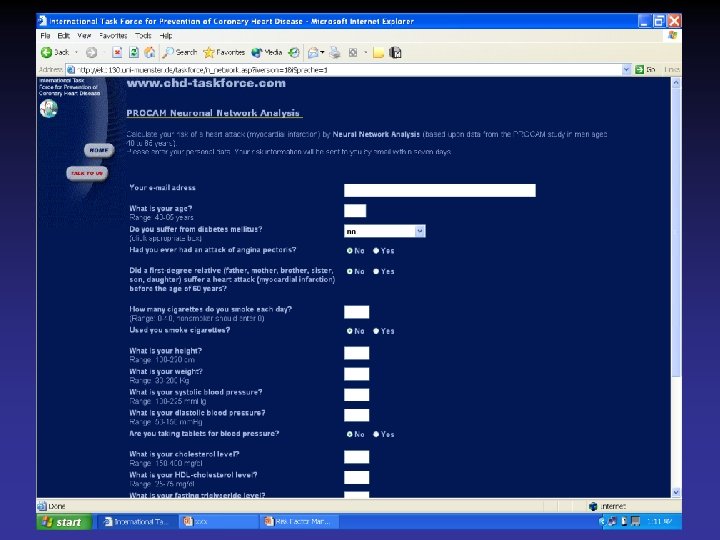Viewport: 720px width, 540px height.
Task: Select No for used to smoke cigarettes
Action: (x=350, y=331)
